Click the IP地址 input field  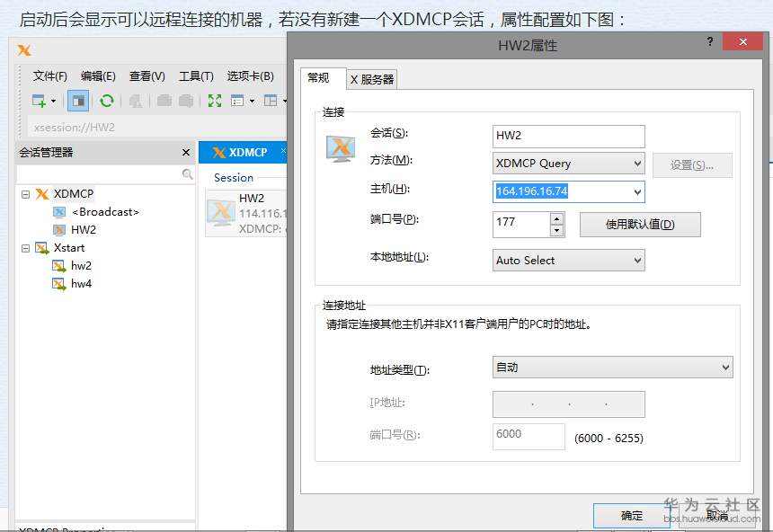[568, 404]
